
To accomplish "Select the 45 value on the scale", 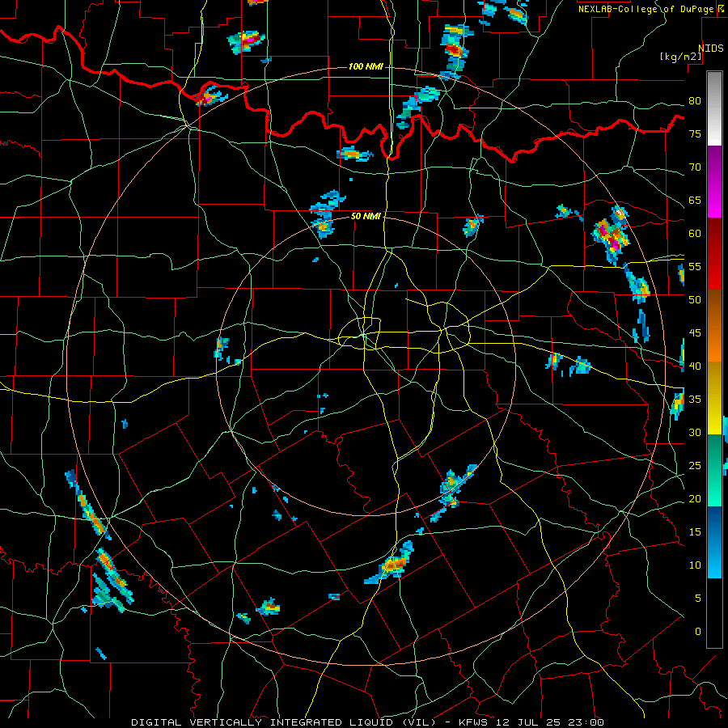I will [695, 333].
